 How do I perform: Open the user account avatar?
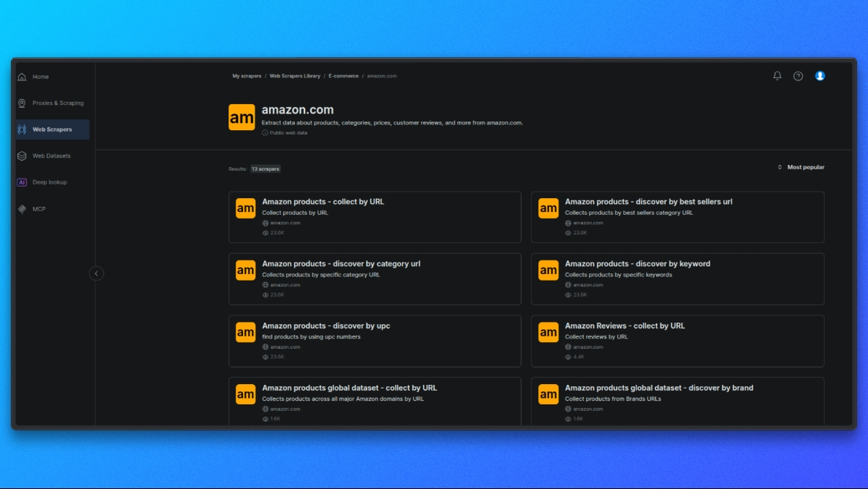(x=820, y=76)
